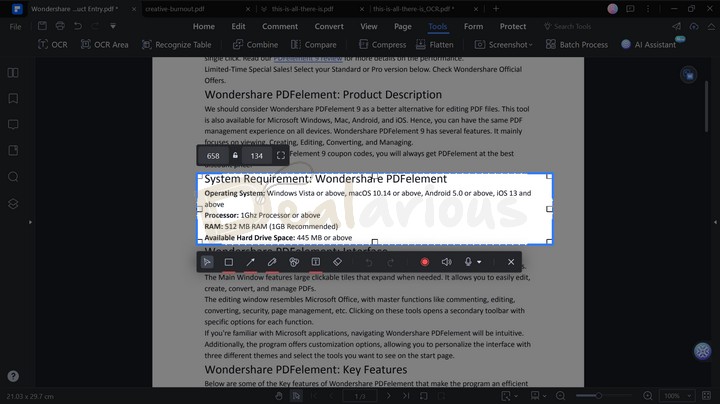Open the color palette tool in capture toolbar
Viewport: 720px width, 404px height.
(294, 262)
